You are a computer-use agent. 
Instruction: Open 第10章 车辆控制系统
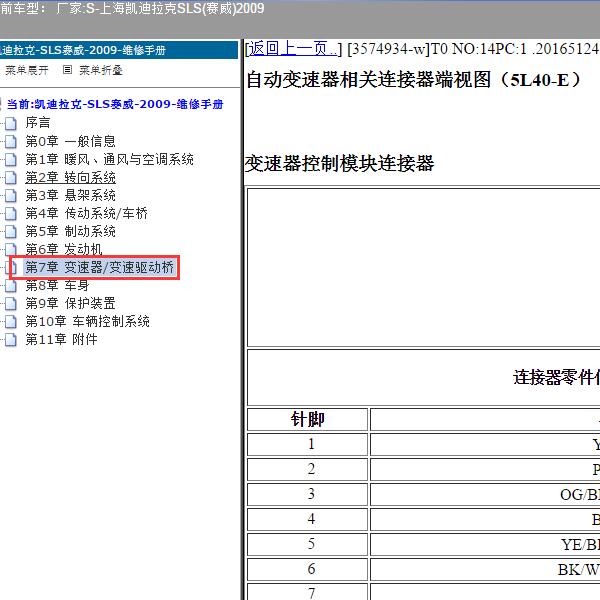(x=87, y=321)
